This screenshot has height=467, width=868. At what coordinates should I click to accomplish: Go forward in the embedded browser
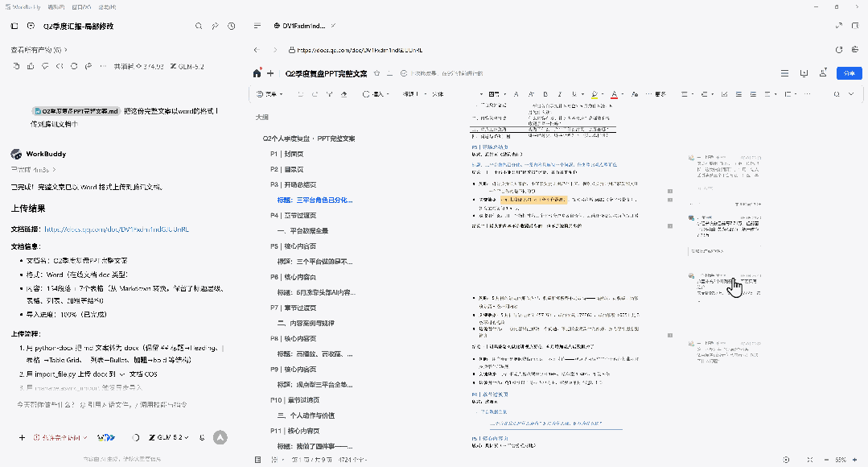(274, 50)
